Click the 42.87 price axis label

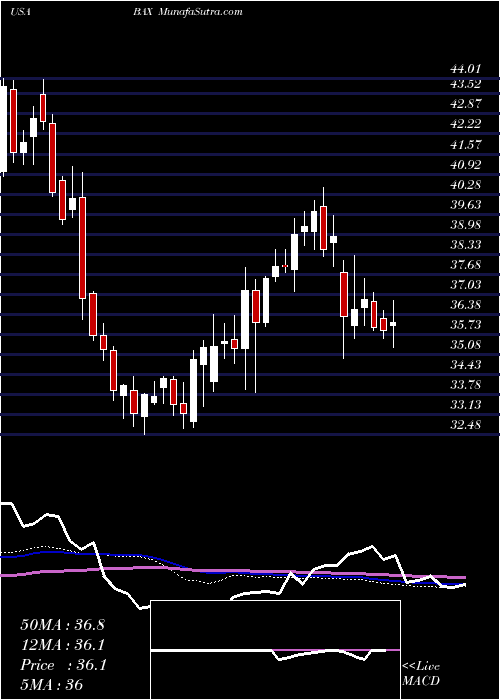click(x=466, y=104)
